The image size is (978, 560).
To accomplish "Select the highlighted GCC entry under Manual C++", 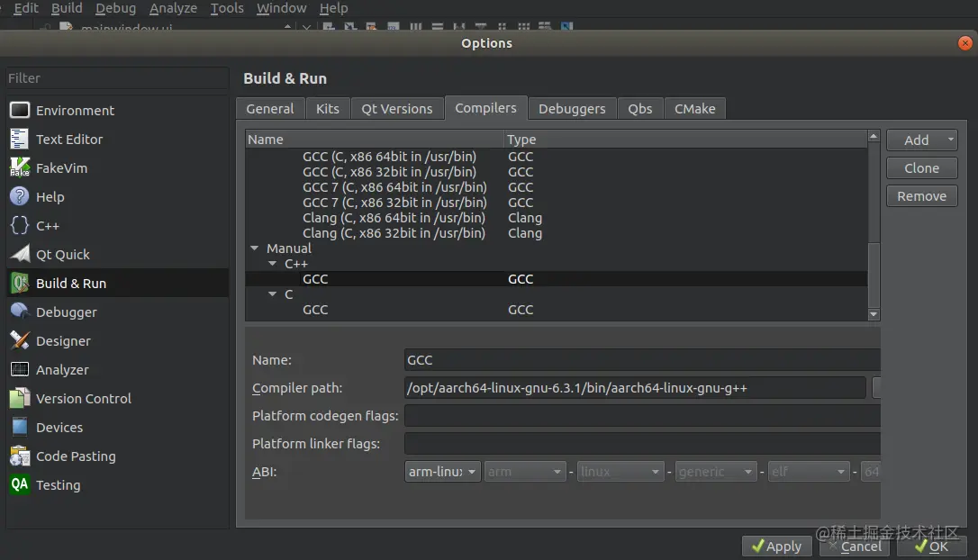I will pos(556,279).
